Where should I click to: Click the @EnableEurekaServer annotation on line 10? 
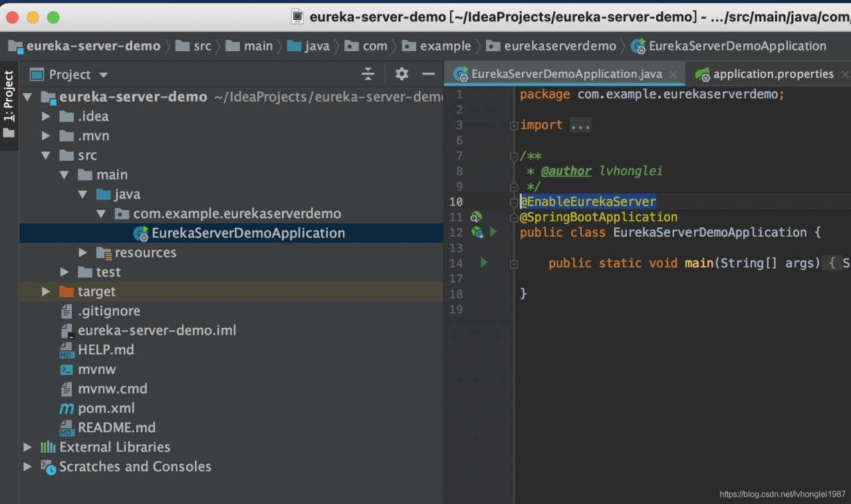pyautogui.click(x=588, y=201)
